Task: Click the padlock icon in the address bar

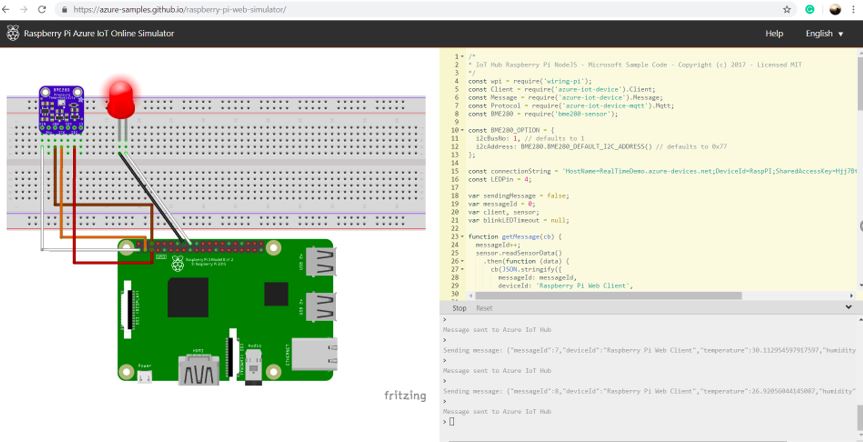Action: [64, 10]
